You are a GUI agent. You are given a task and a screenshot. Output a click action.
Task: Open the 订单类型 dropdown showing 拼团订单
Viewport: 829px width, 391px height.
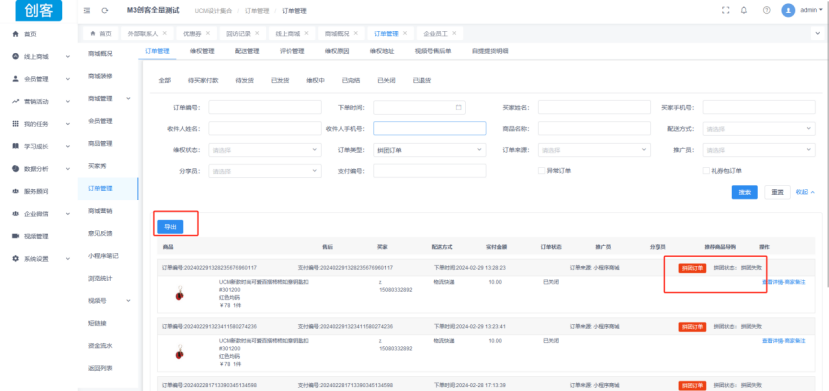430,150
